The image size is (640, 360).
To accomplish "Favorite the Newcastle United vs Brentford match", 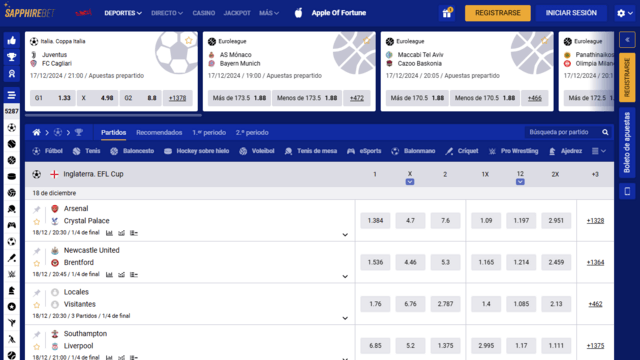I will pyautogui.click(x=37, y=263).
